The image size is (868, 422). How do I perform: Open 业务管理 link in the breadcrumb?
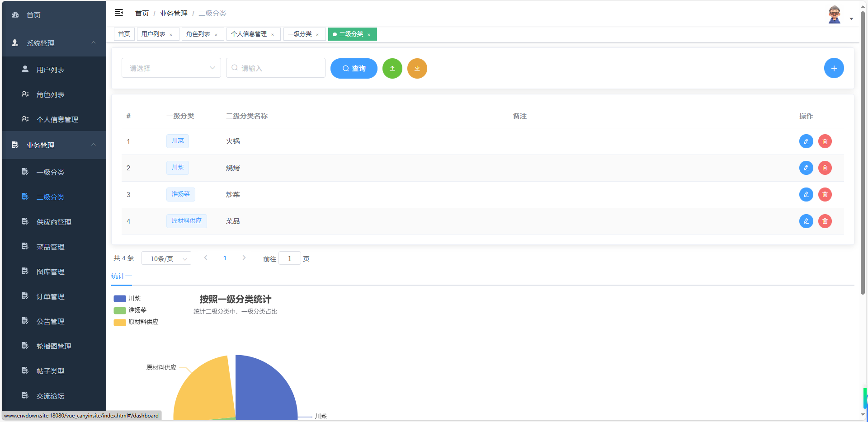coord(174,13)
